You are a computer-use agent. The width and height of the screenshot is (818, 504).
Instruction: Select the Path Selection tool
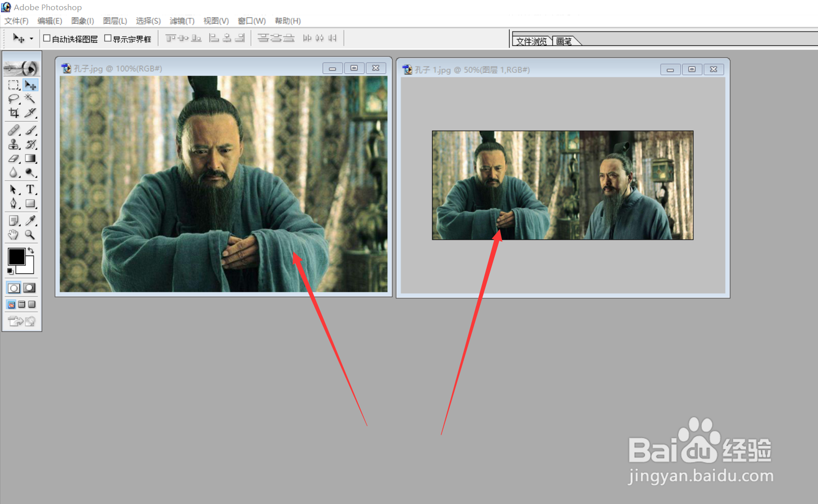14,190
